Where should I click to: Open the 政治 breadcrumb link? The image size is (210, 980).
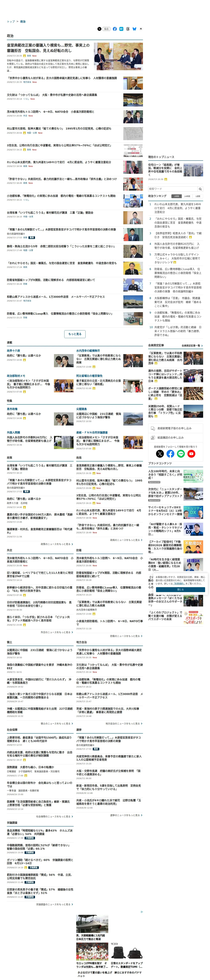[x=23, y=22]
